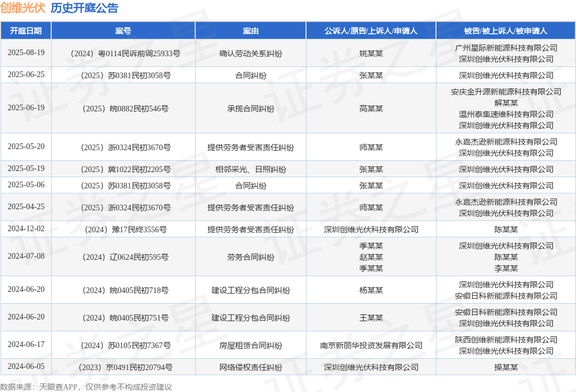This screenshot has height=392, width=576.
Task: Click the 承揽合同纠纷 cause cell
Action: 250,109
